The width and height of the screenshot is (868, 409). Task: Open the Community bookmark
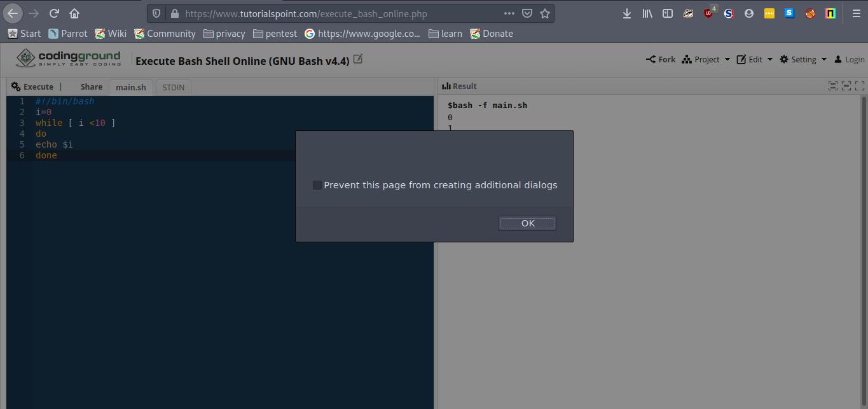(165, 34)
